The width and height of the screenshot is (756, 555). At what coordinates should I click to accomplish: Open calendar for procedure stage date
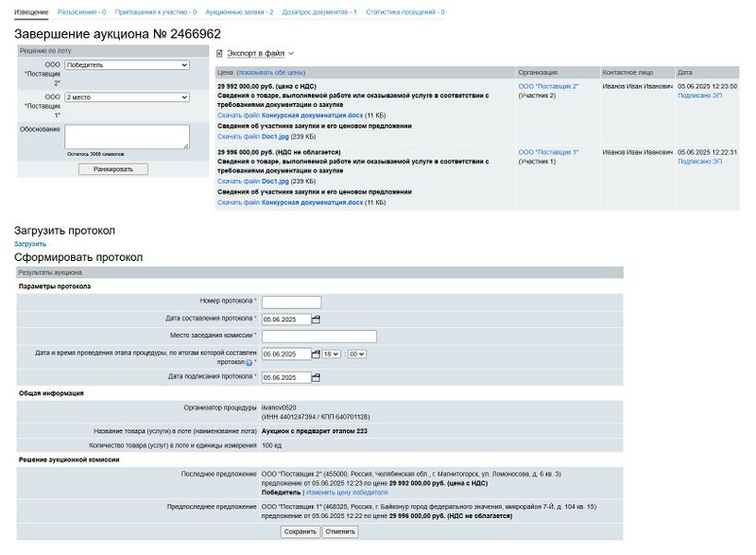316,354
